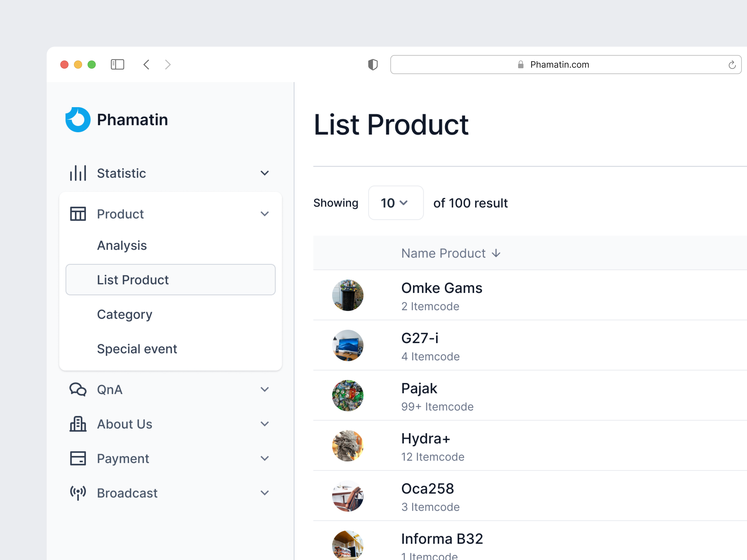Click the browser privacy shield icon
747x560 pixels.
373,64
